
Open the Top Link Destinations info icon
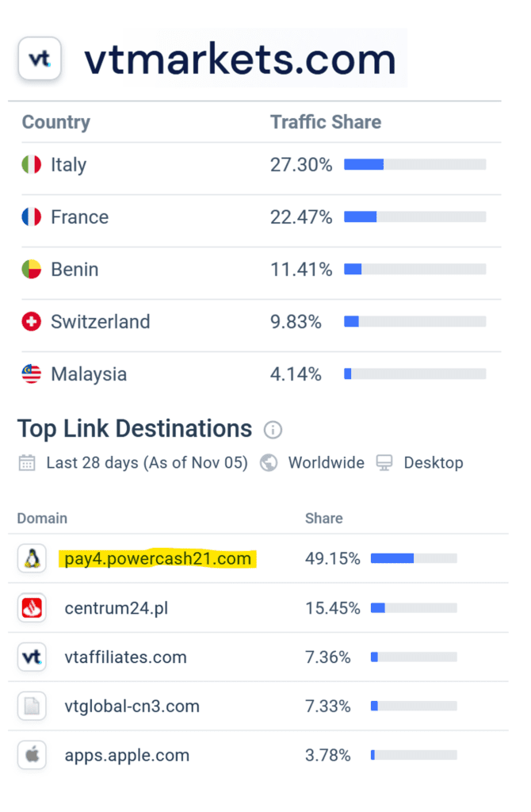tap(273, 429)
